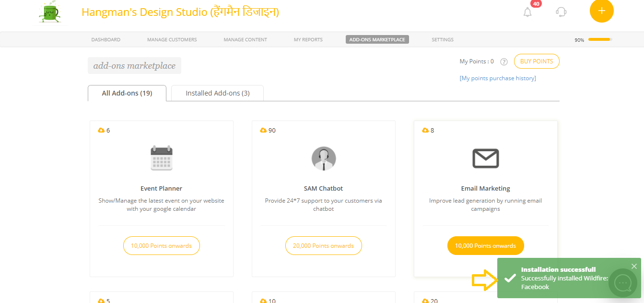644x303 pixels.
Task: Click the help question mark by My Points
Action: click(504, 61)
